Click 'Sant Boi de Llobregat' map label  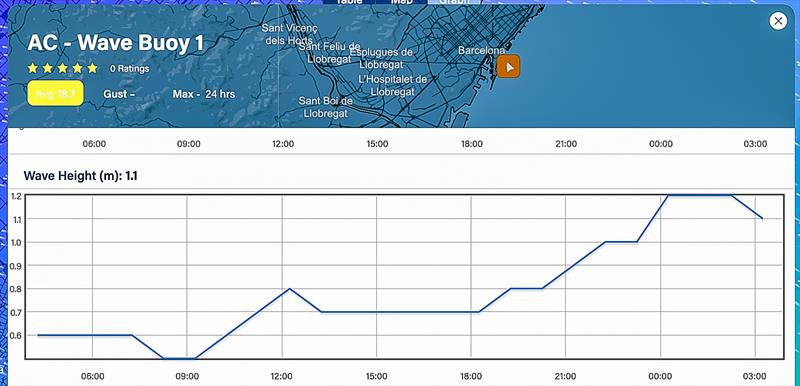(x=326, y=107)
